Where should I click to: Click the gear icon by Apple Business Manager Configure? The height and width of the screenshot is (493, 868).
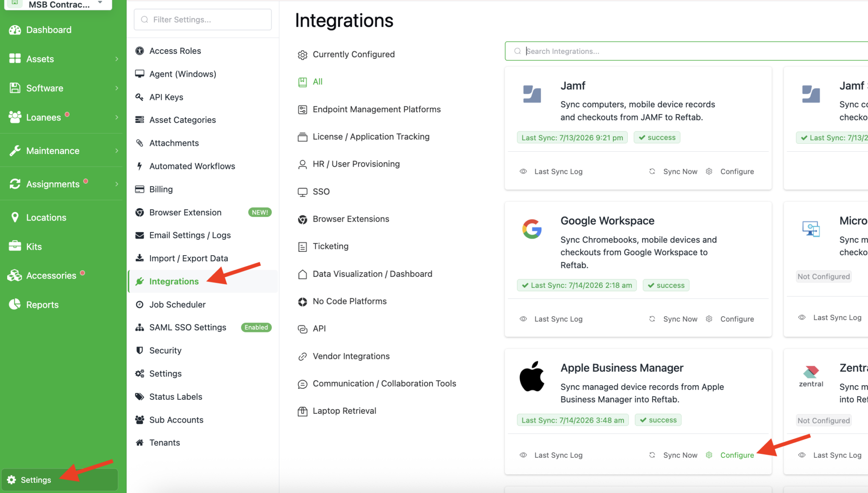point(709,455)
